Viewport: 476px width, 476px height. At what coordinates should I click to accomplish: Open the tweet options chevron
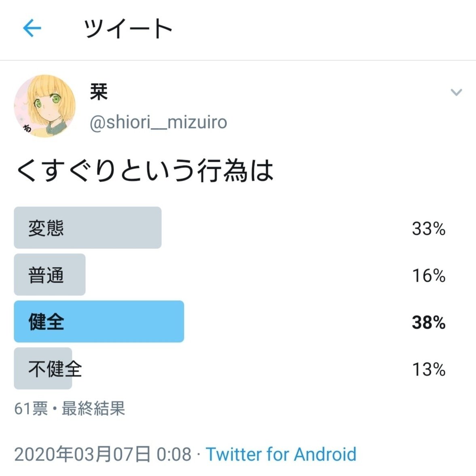point(456,92)
